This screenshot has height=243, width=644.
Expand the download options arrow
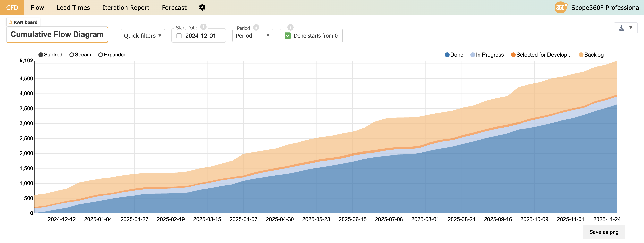631,28
